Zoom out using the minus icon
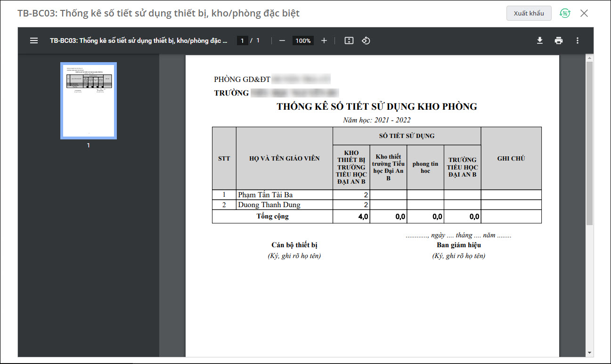The height and width of the screenshot is (364, 611). [x=282, y=40]
